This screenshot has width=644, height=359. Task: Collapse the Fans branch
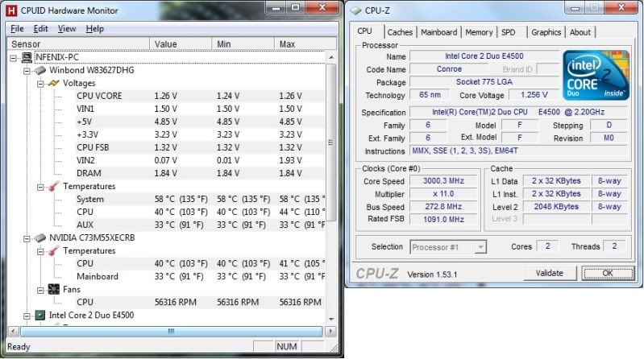[x=40, y=290]
